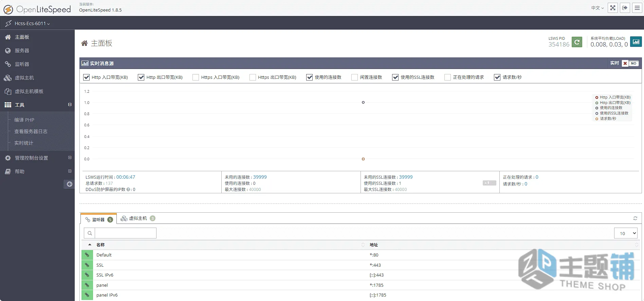This screenshot has height=301, width=644.
Task: Click legend marker for 请求数/秒
Action: click(597, 119)
